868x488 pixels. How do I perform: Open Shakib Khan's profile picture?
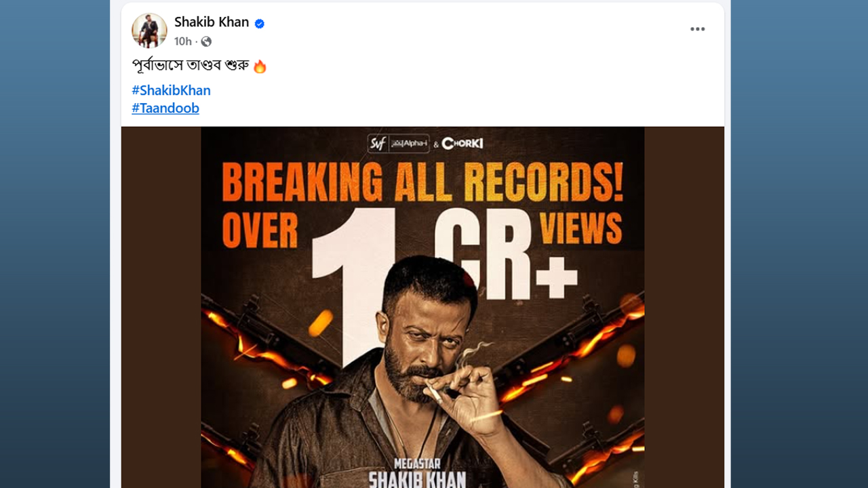149,30
